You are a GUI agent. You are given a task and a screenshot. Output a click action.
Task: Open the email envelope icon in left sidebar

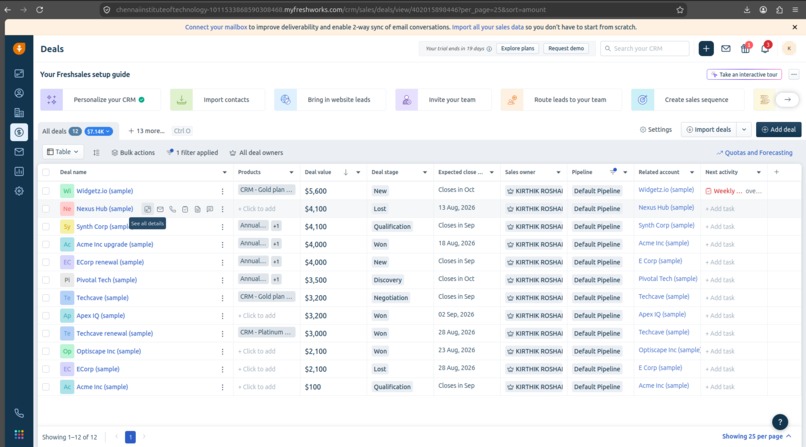click(19, 152)
